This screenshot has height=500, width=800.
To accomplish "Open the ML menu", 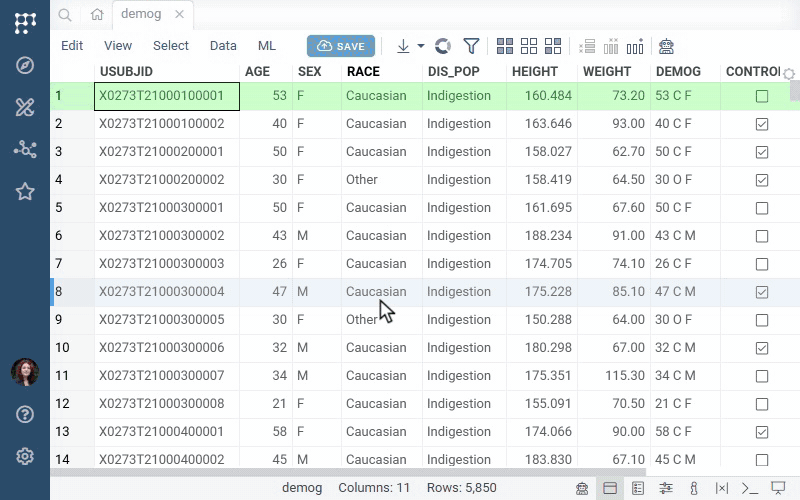I will coord(266,46).
